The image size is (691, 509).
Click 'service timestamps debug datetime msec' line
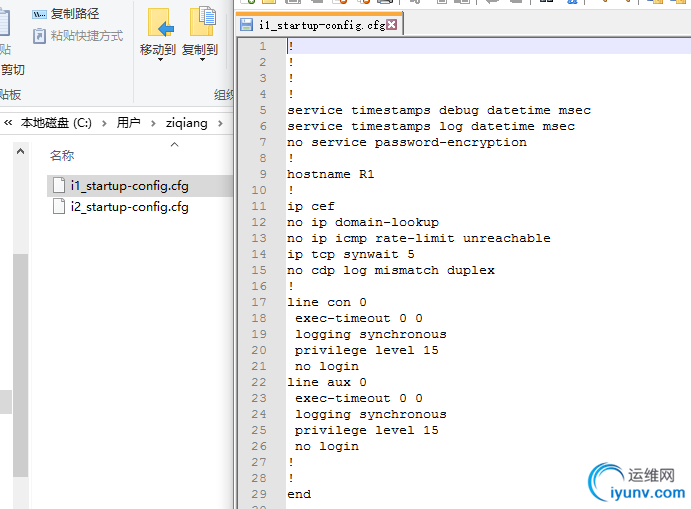tap(439, 110)
